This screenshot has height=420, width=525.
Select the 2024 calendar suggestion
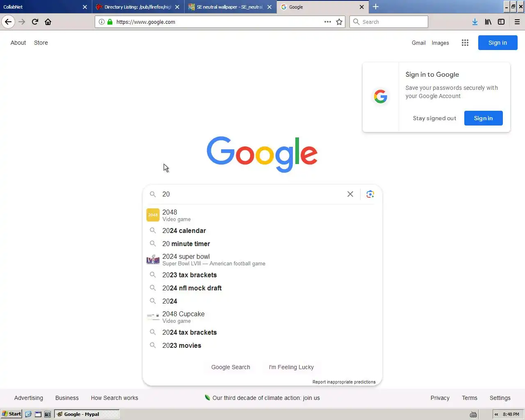pyautogui.click(x=262, y=231)
